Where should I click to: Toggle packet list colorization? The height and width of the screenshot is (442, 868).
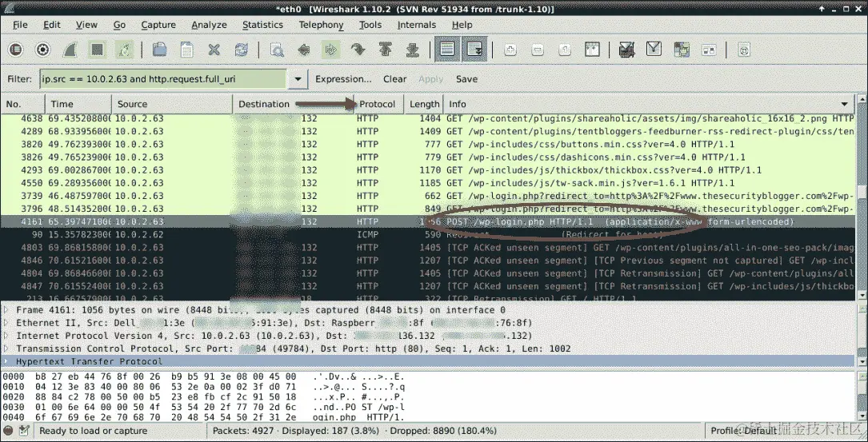pyautogui.click(x=447, y=50)
